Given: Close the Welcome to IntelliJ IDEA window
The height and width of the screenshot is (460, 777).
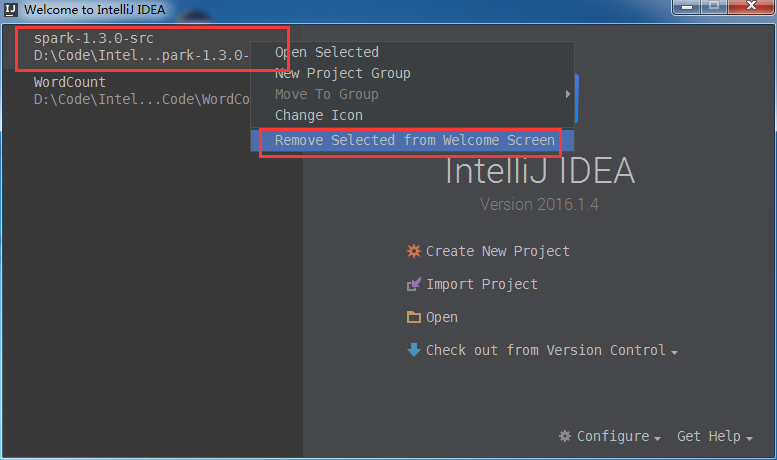Looking at the screenshot, I should click(751, 6).
